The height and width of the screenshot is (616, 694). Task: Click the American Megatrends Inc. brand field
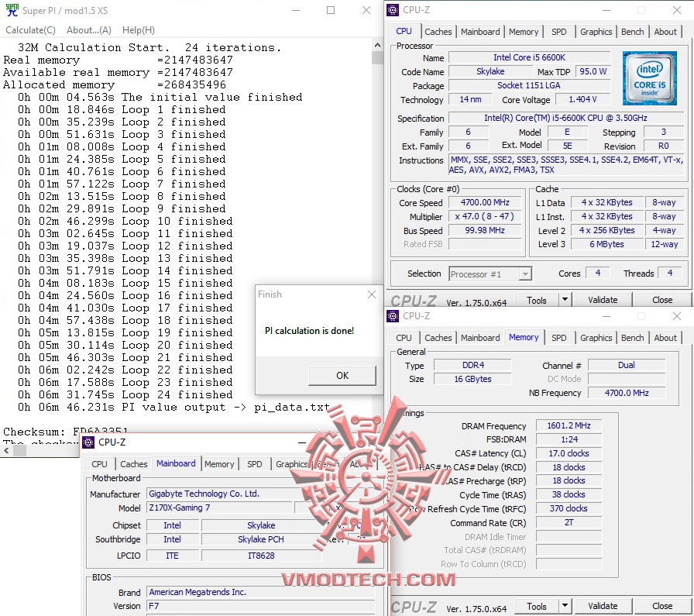(260, 592)
